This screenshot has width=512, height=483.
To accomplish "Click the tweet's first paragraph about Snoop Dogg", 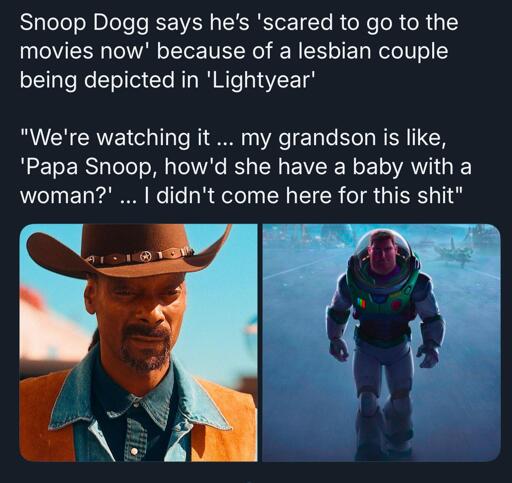I will coord(239,51).
